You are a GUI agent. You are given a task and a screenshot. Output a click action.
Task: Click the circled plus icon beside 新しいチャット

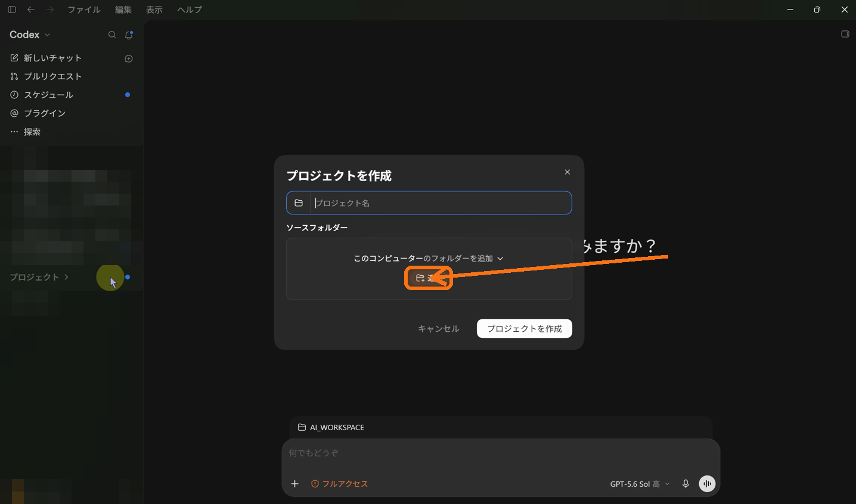pyautogui.click(x=129, y=58)
